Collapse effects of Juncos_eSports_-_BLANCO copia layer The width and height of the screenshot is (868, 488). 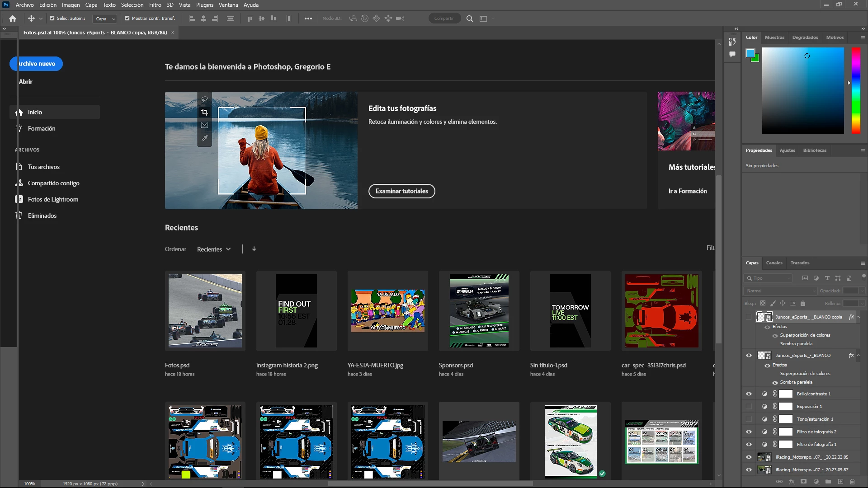click(858, 317)
